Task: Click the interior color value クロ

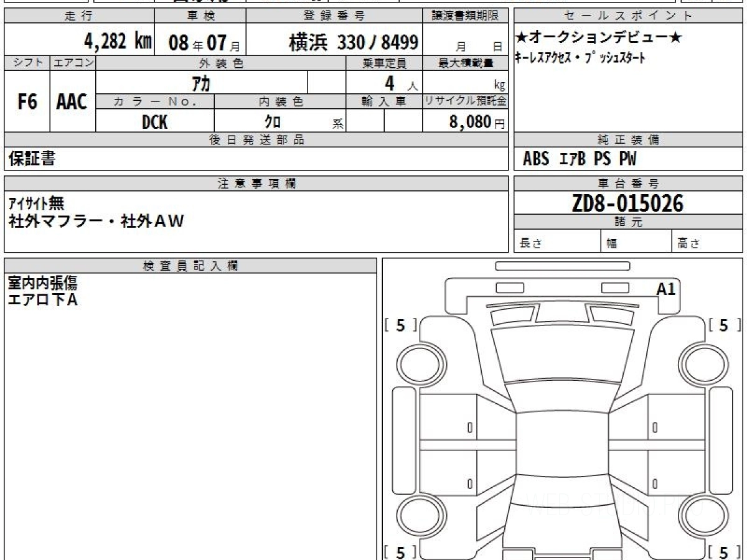Action: [273, 122]
